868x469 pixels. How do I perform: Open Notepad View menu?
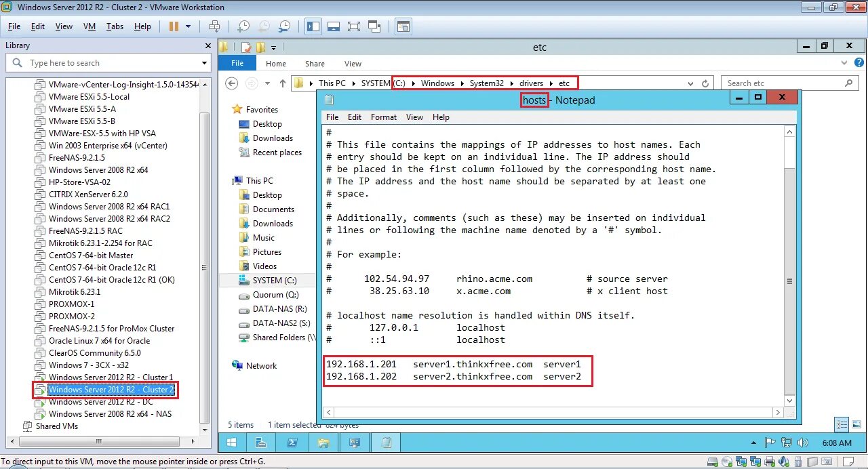[414, 117]
